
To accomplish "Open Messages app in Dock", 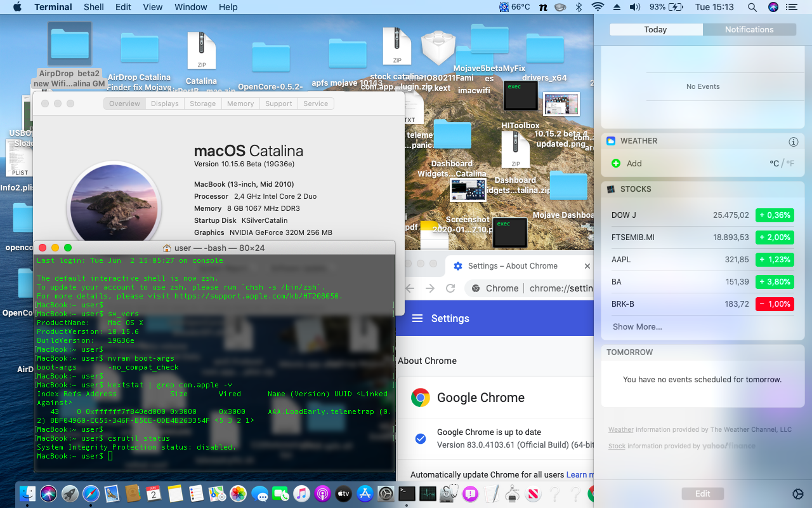I will coord(259,493).
